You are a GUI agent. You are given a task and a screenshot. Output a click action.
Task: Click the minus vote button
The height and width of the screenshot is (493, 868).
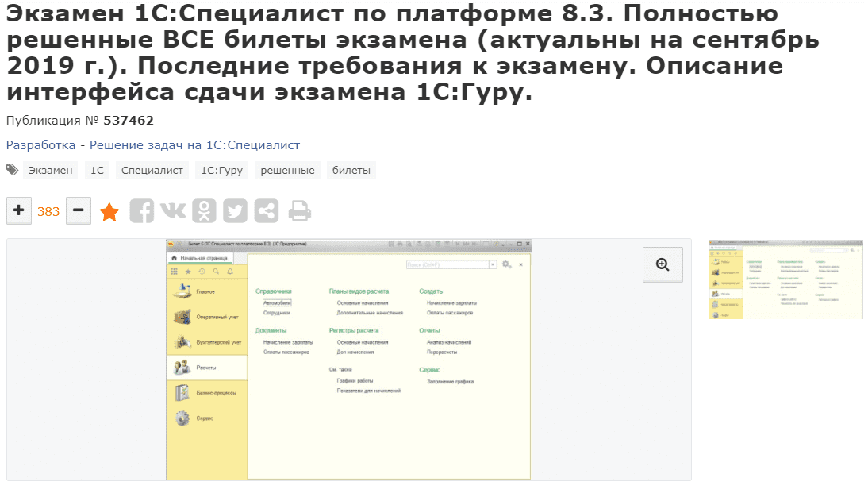click(78, 211)
